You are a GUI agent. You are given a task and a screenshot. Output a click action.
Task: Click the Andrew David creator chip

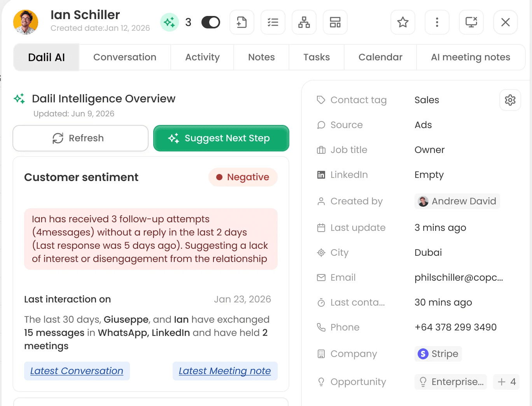pos(457,201)
